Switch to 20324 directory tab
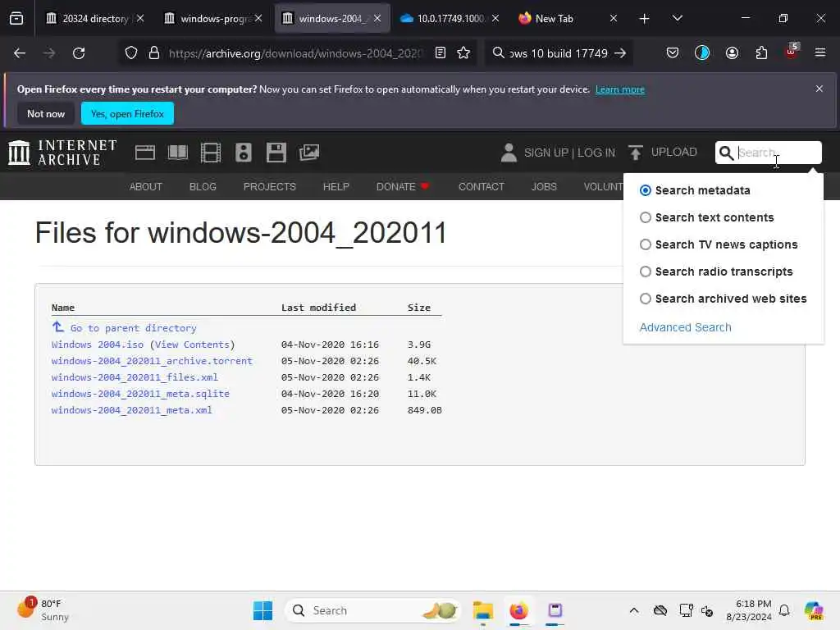Viewport: 840px width, 630px height. (94, 18)
